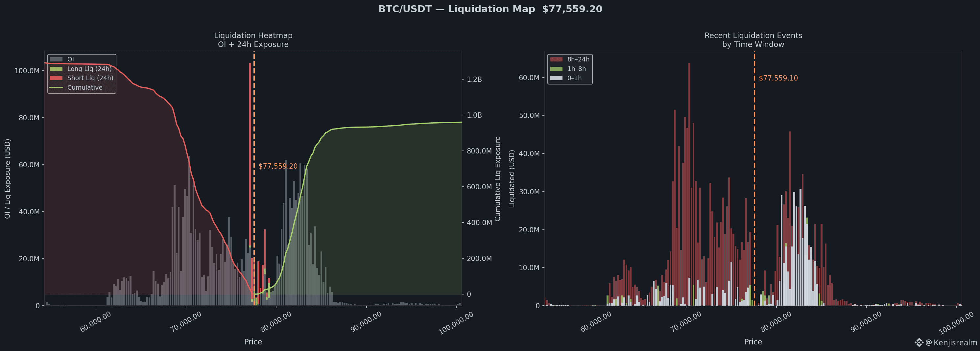Click the "Liquidated (USD)" axis label
This screenshot has height=351, width=980.
coord(512,178)
